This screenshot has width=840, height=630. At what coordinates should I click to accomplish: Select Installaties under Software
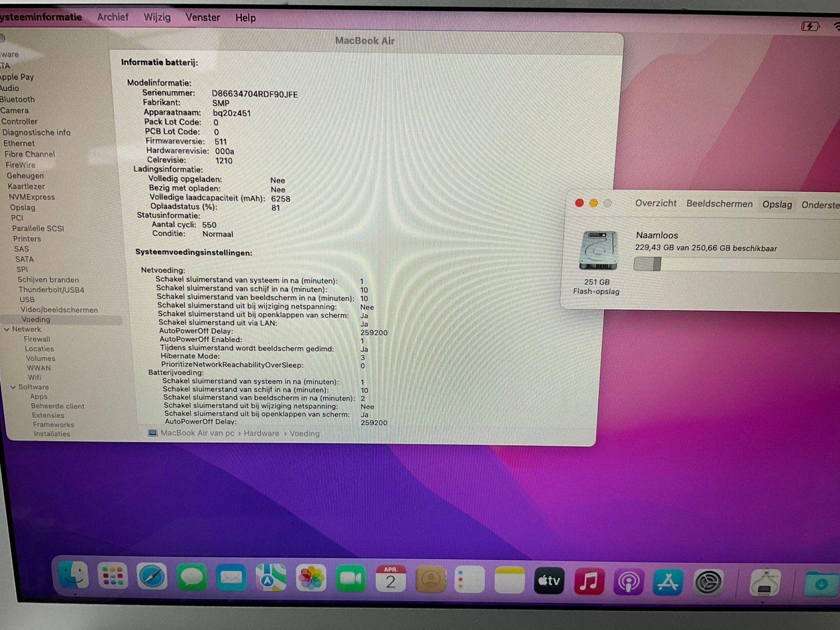pos(51,434)
